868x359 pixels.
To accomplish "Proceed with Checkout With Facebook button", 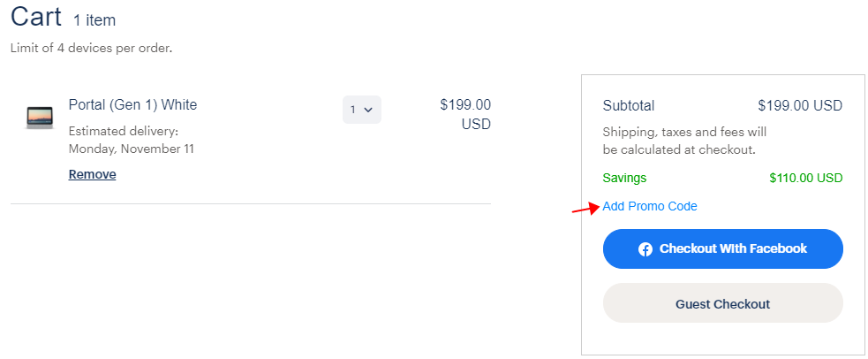I will pos(723,248).
